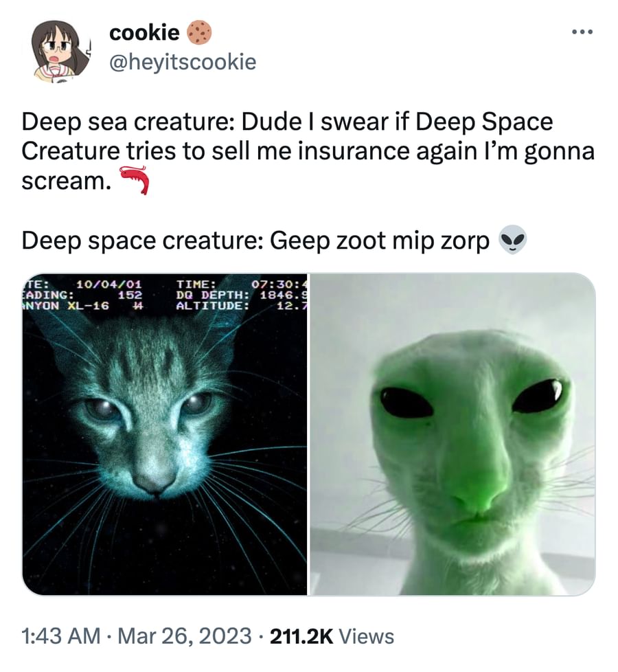Screen dimensions: 618x672
Task: Click the cookie emoji beside the username
Action: tap(199, 32)
